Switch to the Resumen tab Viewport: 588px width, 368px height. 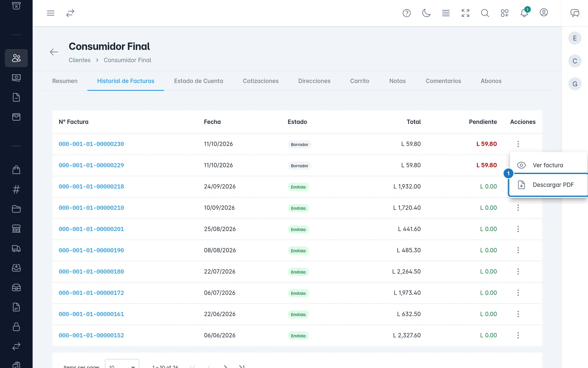pos(65,81)
